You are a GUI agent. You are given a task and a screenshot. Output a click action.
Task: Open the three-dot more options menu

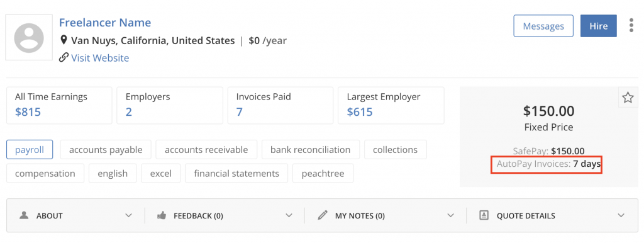point(631,25)
